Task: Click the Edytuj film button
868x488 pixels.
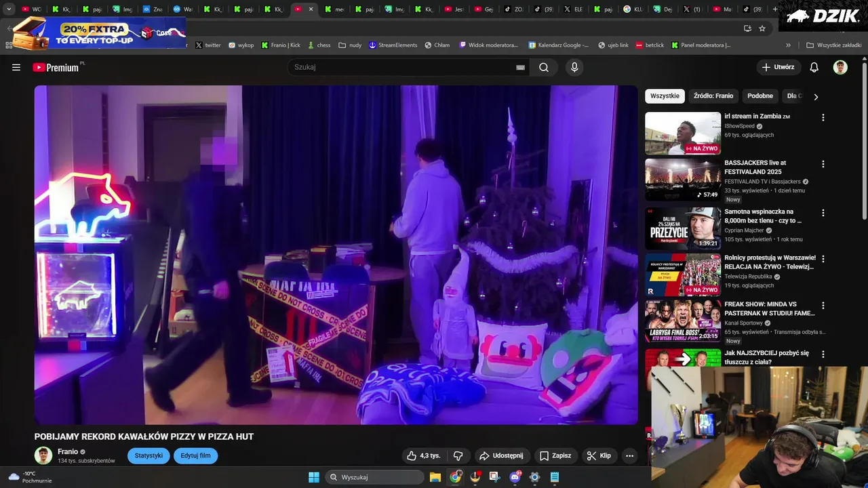Action: (195, 455)
